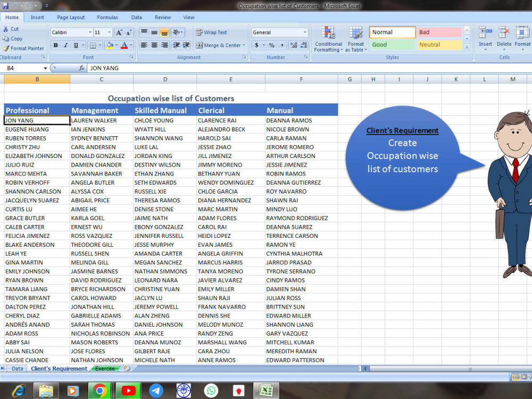Expand the cell Styles gallery

467,47
